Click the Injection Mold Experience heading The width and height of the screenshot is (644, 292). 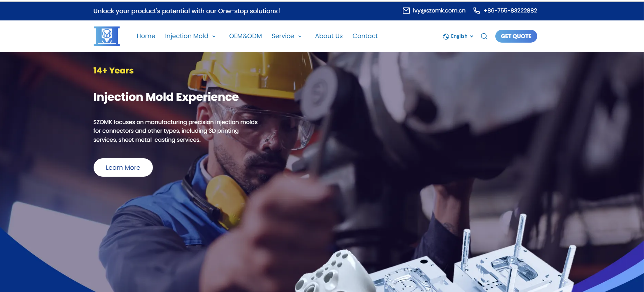(166, 97)
